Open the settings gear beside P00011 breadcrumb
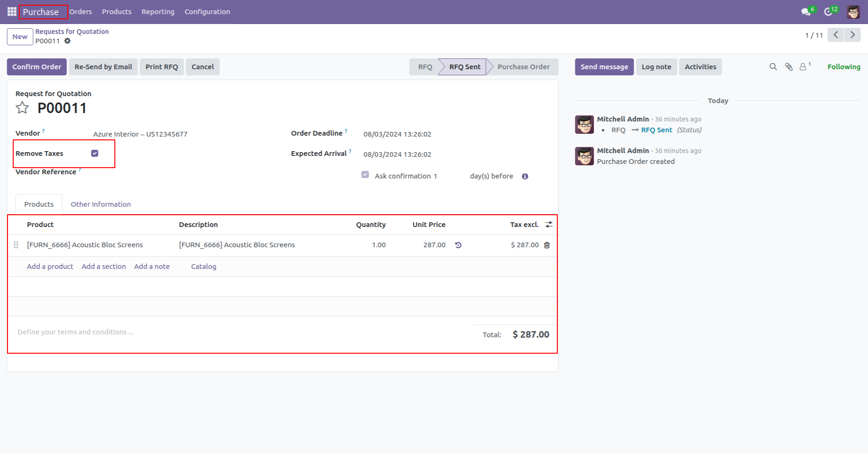The height and width of the screenshot is (454, 868). [68, 41]
